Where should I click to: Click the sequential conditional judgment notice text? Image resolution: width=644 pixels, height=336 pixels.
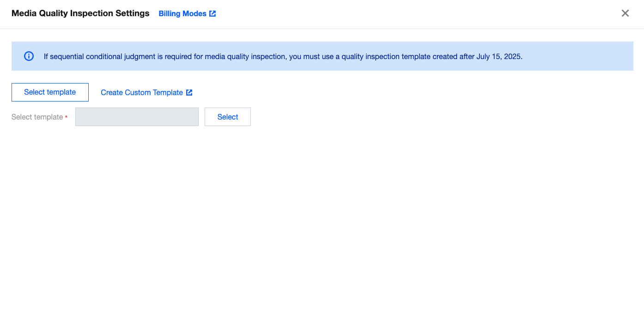283,57
